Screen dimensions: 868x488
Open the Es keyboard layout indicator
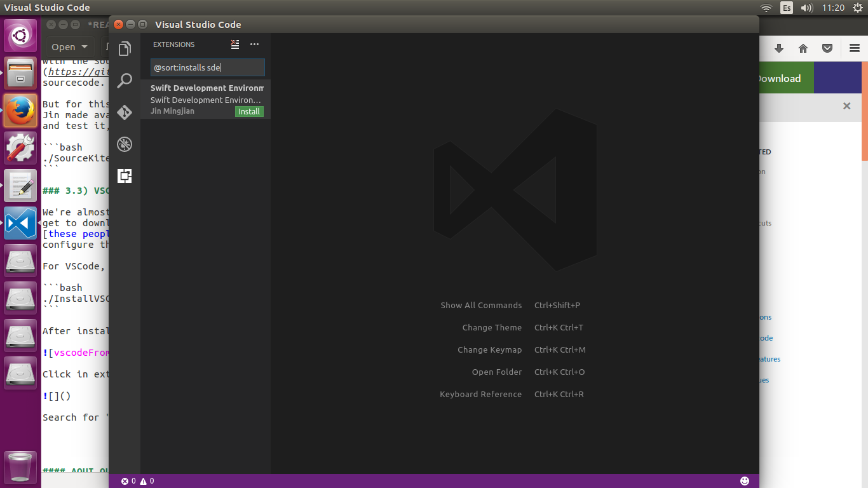pyautogui.click(x=787, y=8)
